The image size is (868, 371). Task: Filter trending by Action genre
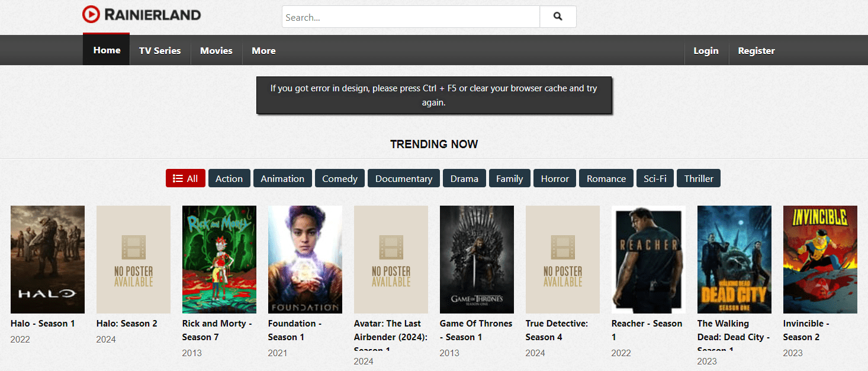pos(229,178)
